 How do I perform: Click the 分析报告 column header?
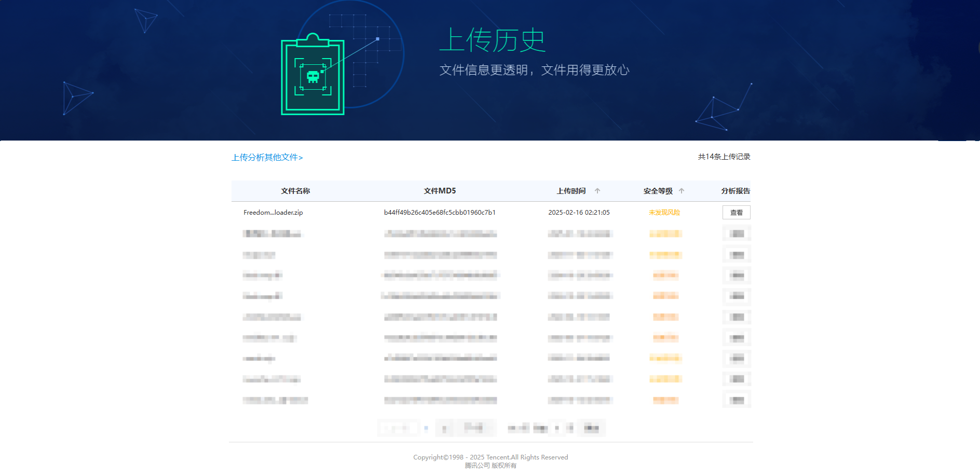[736, 191]
